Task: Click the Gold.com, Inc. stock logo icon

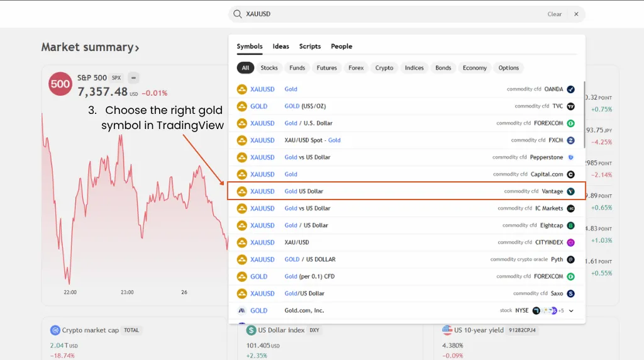Action: click(242, 311)
